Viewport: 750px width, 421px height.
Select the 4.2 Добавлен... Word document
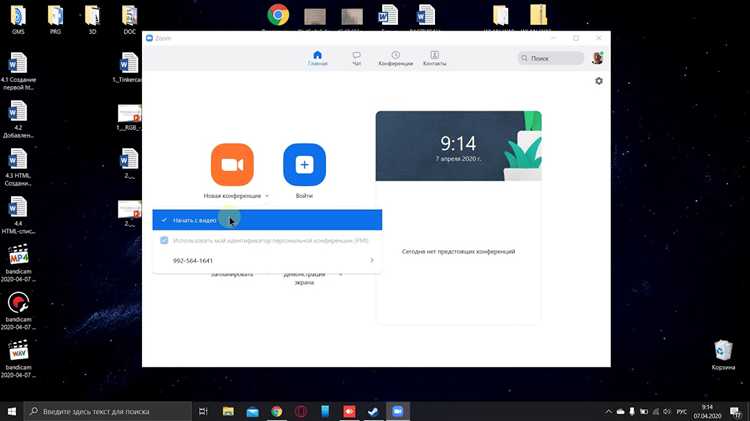18,119
